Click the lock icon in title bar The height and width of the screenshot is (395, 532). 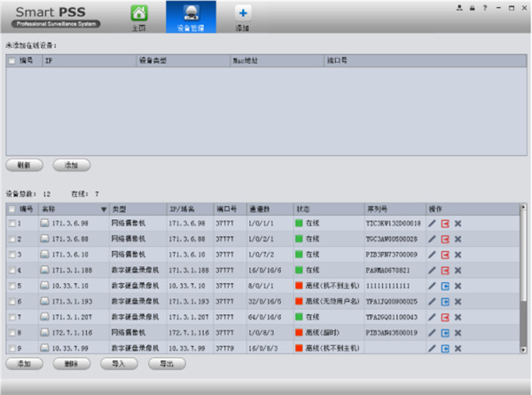click(x=472, y=7)
